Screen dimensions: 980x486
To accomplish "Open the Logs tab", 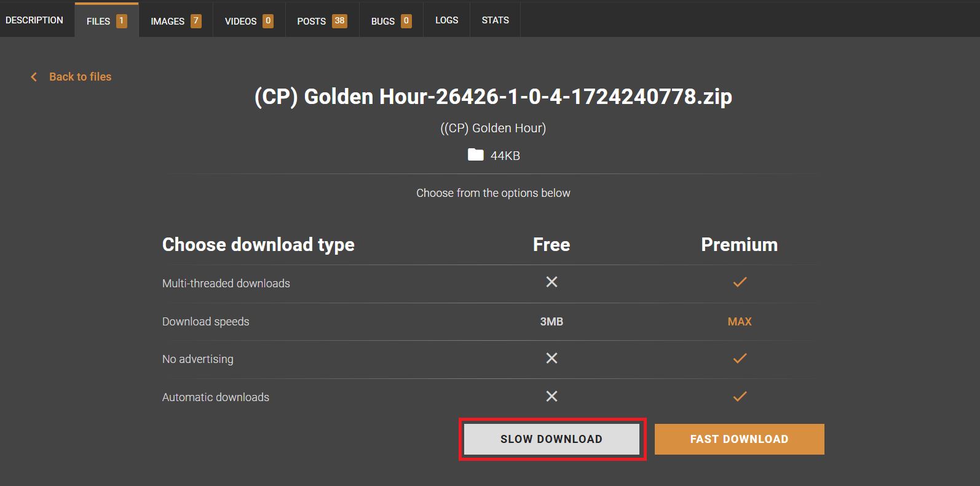I will (x=446, y=20).
